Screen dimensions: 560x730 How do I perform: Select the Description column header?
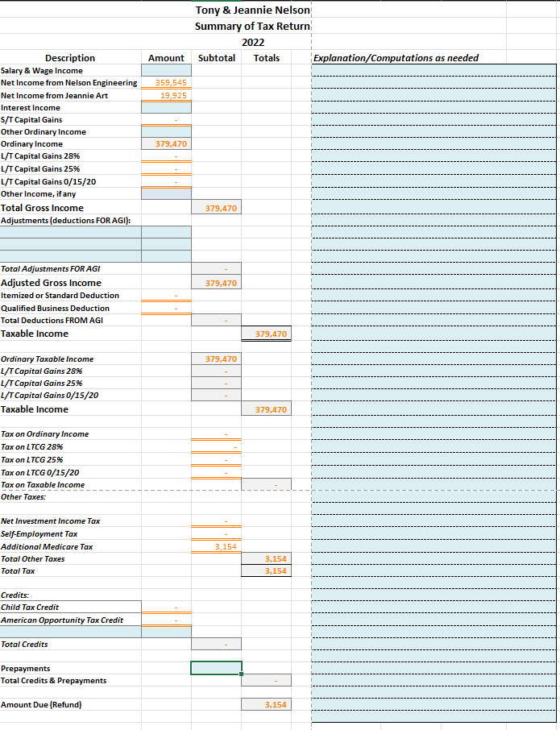click(x=70, y=58)
